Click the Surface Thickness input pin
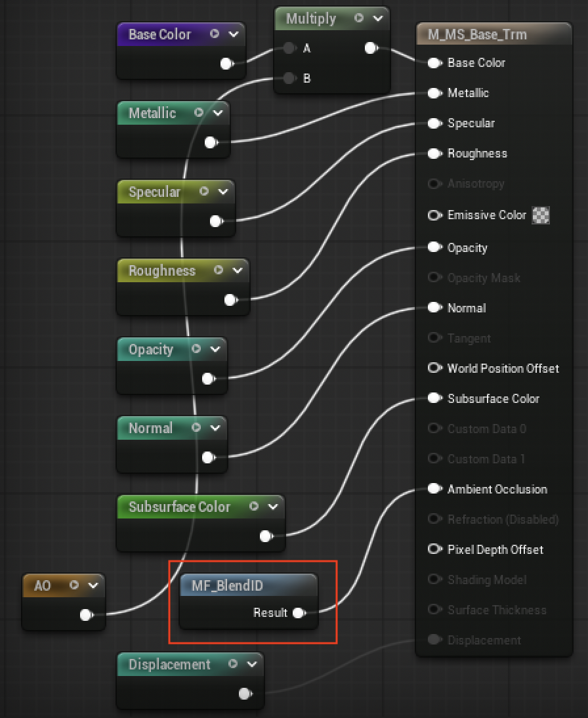588x718 pixels. [x=434, y=610]
